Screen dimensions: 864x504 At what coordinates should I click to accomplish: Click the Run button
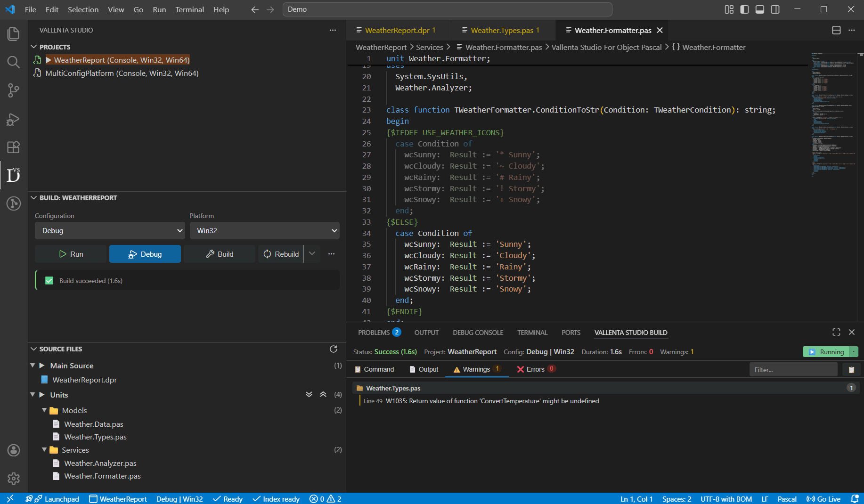pyautogui.click(x=71, y=254)
